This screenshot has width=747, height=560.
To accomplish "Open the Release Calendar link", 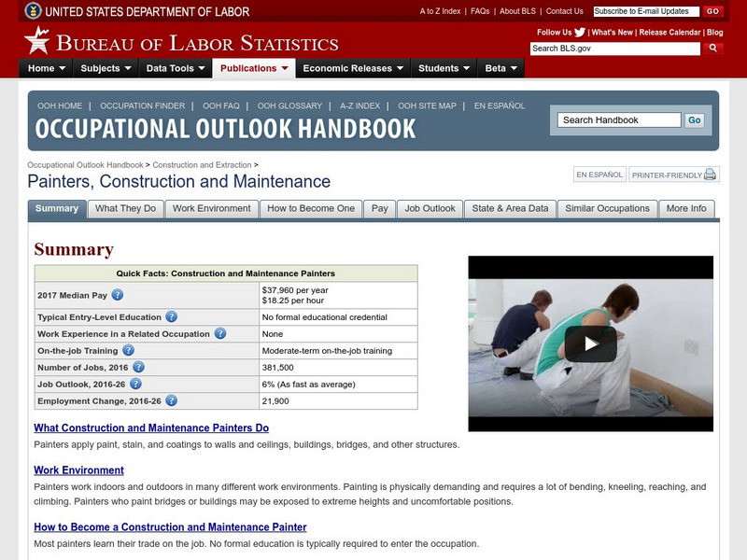I will coord(669,33).
